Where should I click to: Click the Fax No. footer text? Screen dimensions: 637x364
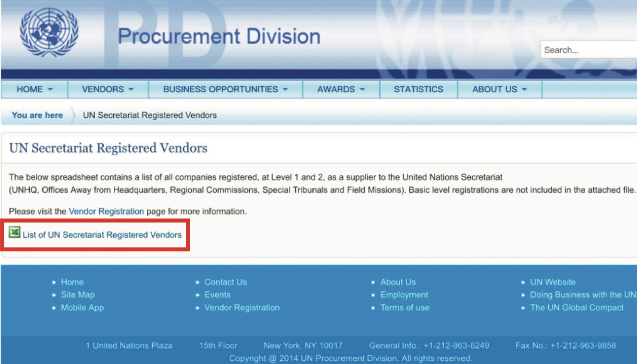click(x=566, y=345)
